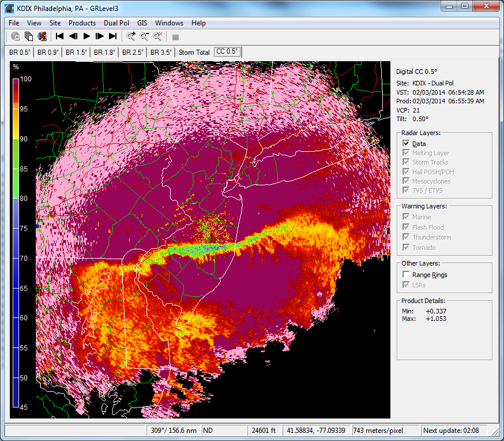Click the "Digital CC 0.5°" product title
Screen dimensions: 504x441
[x=416, y=72]
